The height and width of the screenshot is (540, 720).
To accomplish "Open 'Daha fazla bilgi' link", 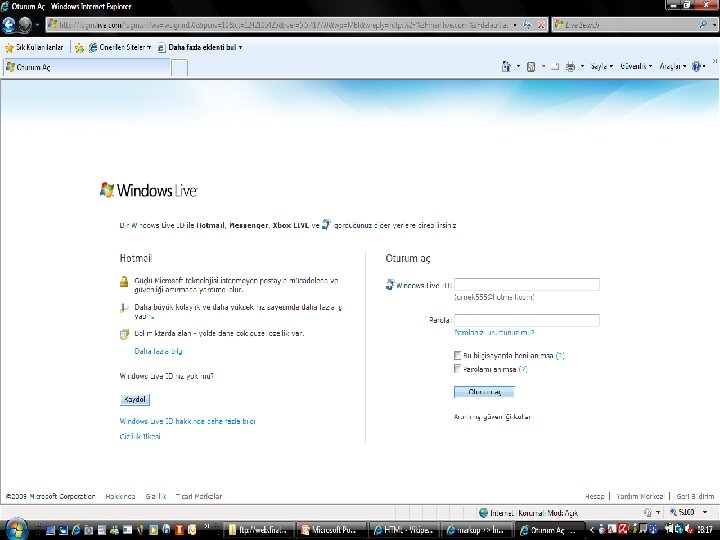I will click(158, 351).
